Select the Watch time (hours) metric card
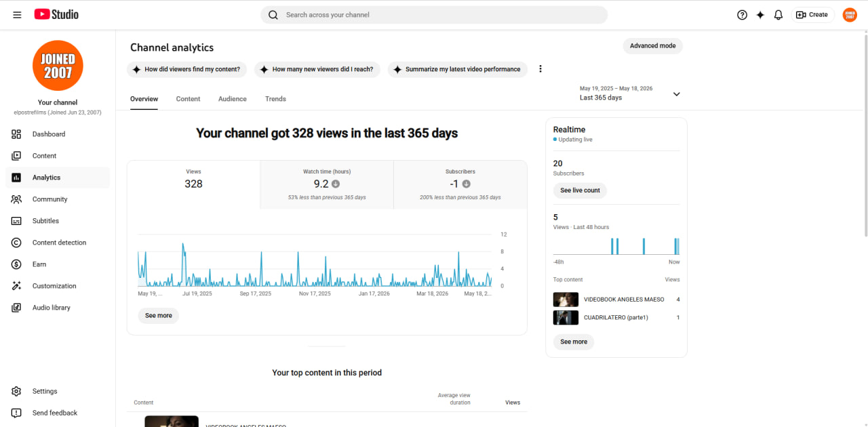 coord(327,184)
